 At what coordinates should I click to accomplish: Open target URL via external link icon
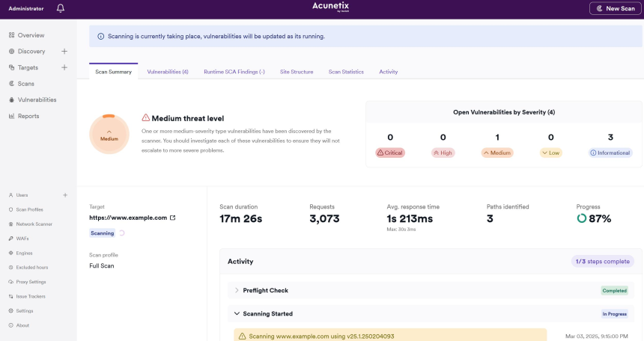(x=173, y=218)
